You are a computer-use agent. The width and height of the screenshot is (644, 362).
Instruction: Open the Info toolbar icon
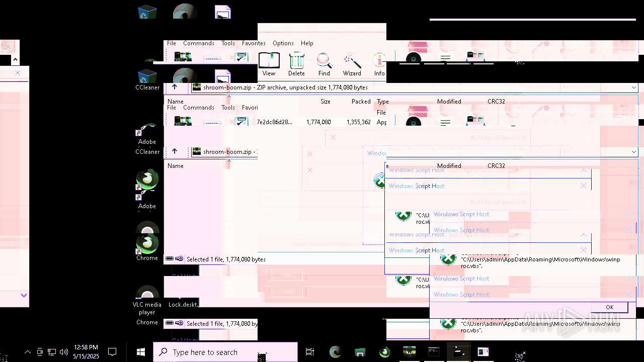(x=379, y=64)
